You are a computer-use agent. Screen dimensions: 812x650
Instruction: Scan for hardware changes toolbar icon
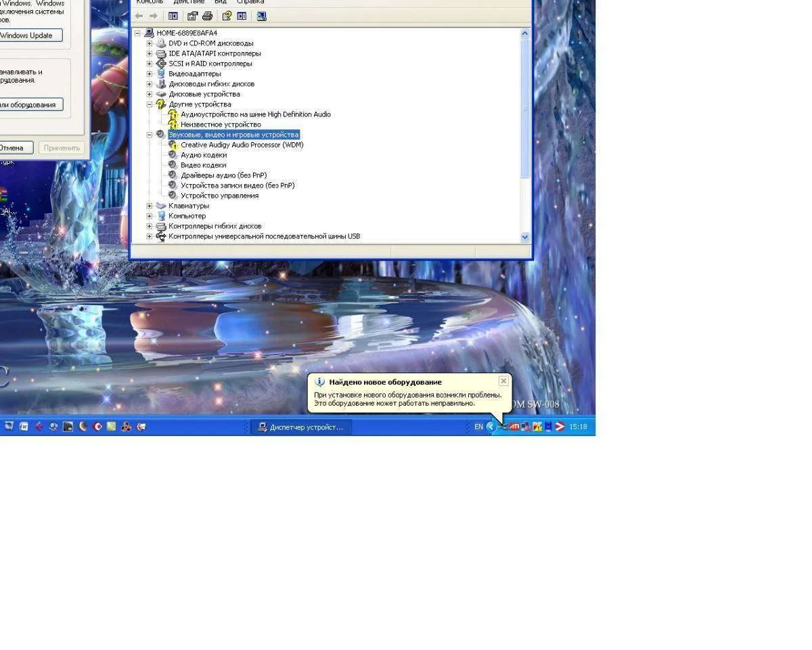pyautogui.click(x=261, y=16)
